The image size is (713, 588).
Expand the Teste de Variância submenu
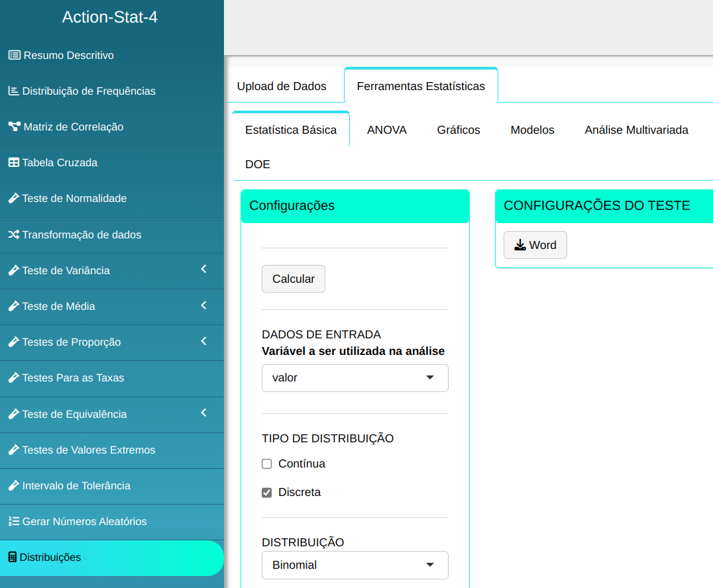(203, 269)
